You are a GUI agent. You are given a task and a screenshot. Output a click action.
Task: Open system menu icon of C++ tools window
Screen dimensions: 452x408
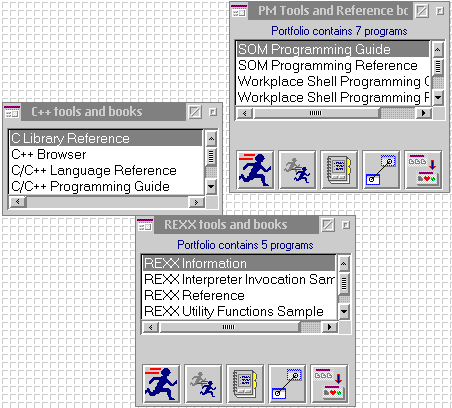point(12,112)
